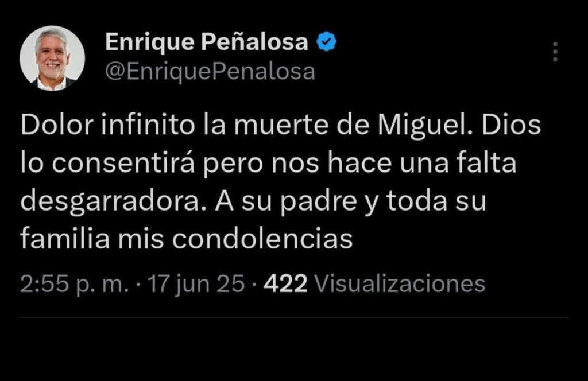
Task: Click the 2:55 p. m. timestamp
Action: point(74,283)
